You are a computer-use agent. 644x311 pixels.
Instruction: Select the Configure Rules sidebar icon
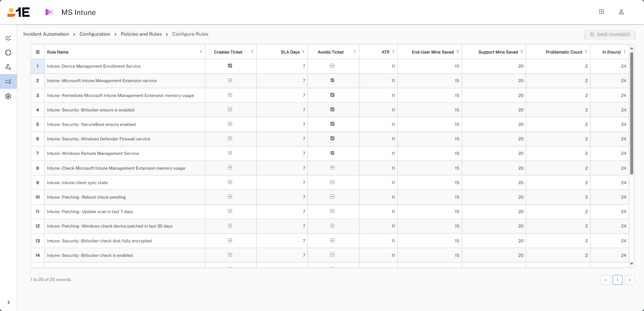click(8, 81)
